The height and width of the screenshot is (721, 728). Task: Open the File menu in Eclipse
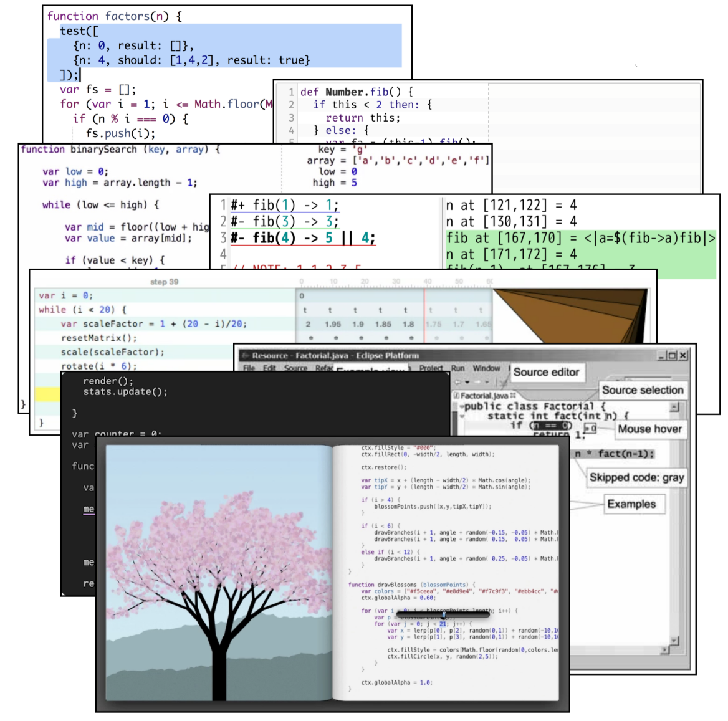[249, 368]
